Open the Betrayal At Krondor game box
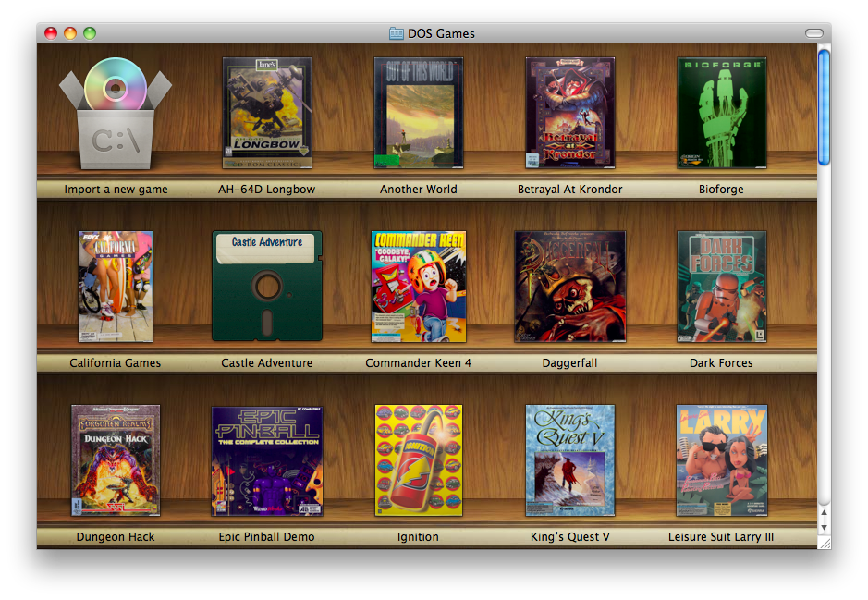This screenshot has width=868, height=600. (570, 113)
